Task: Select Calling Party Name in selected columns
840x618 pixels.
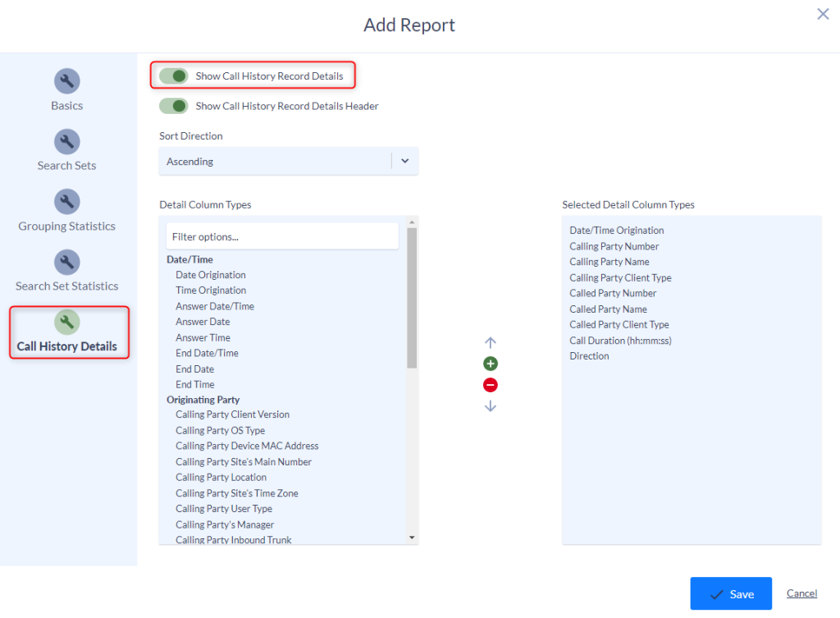Action: (x=609, y=262)
